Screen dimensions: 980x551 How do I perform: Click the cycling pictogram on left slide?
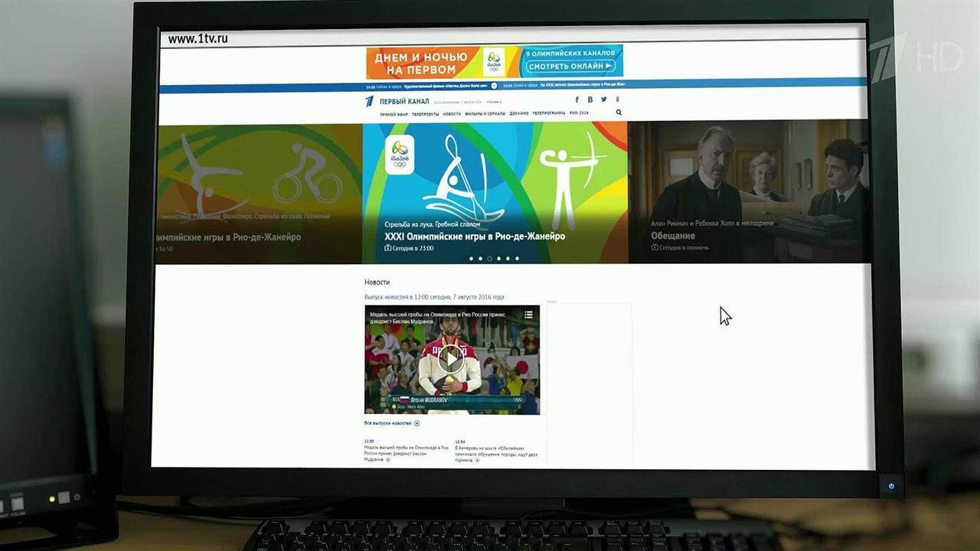[x=307, y=175]
